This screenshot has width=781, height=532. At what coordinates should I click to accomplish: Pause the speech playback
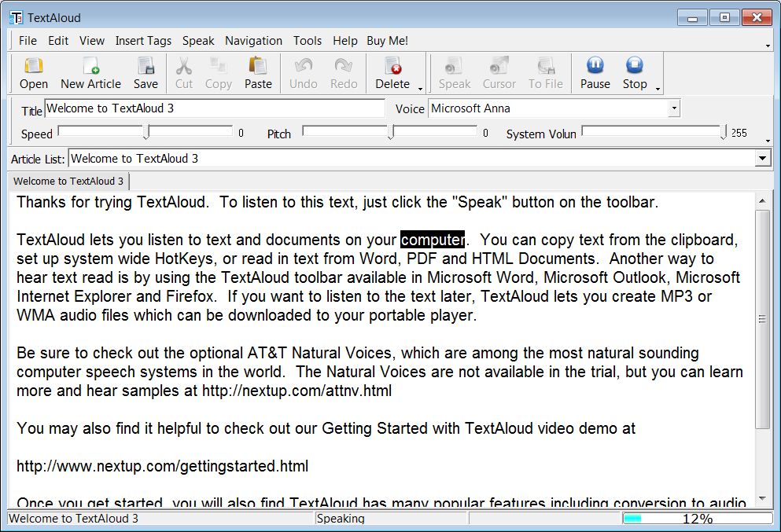pyautogui.click(x=595, y=66)
